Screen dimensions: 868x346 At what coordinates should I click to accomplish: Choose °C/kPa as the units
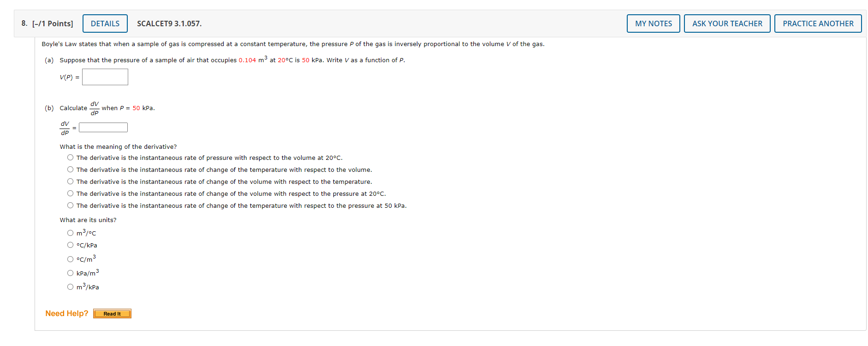coord(70,245)
